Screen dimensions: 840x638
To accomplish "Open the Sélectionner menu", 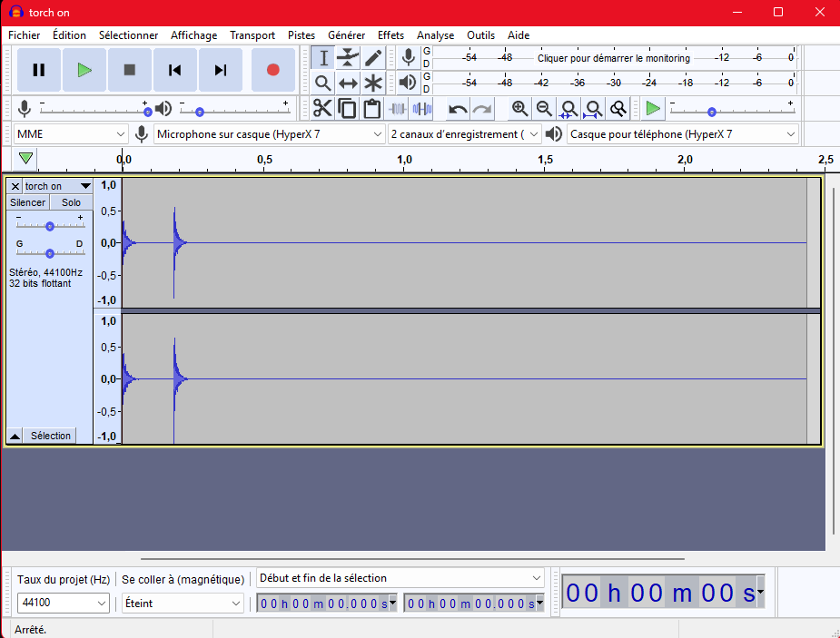I will pyautogui.click(x=129, y=35).
